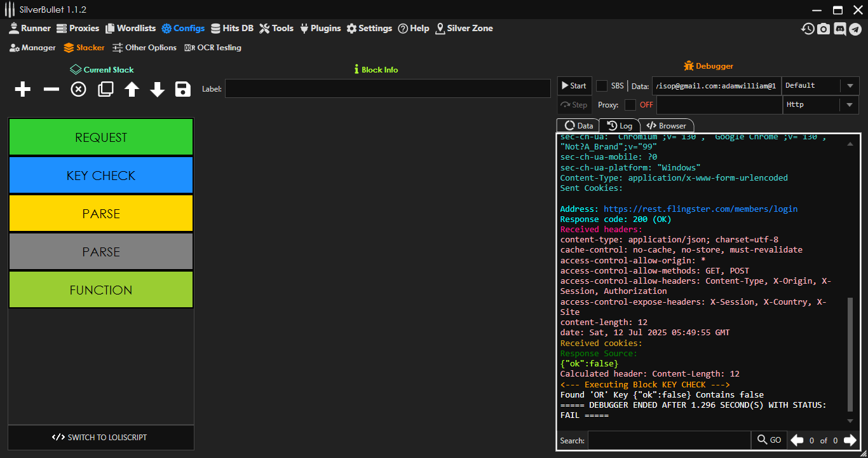
Task: Select the blue KEY CHECK block
Action: [x=100, y=176]
